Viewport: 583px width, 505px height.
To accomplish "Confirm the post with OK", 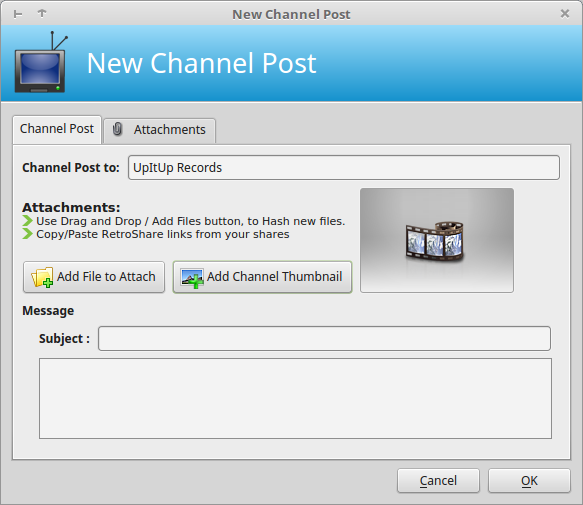I will 529,480.
